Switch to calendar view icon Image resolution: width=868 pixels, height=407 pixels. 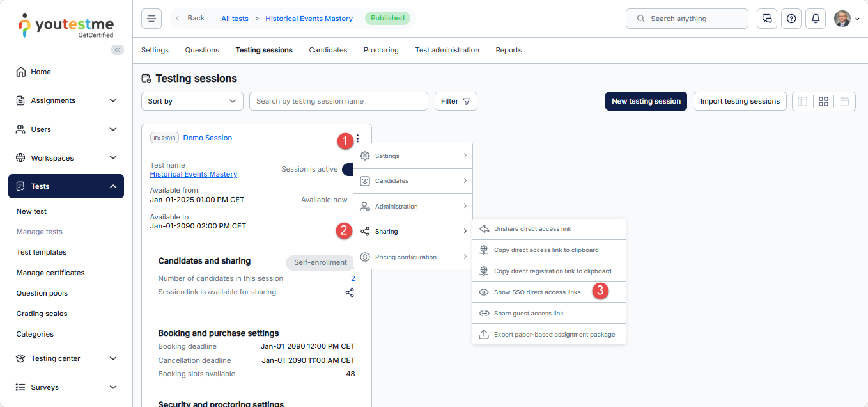point(844,101)
